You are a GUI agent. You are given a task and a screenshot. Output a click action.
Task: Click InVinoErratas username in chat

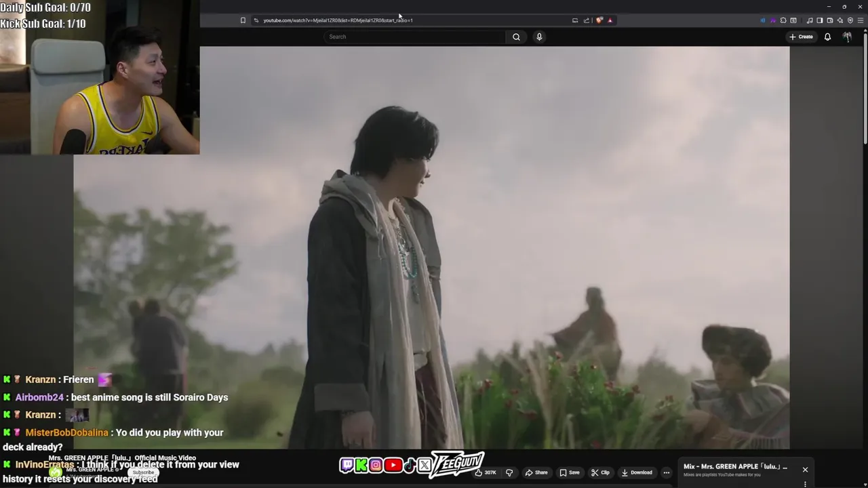(x=45, y=464)
